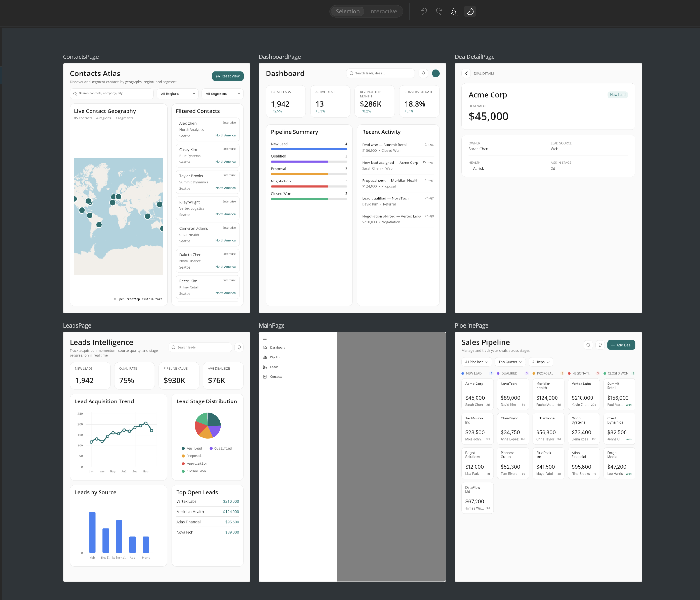Click the Add Deal button
The image size is (700, 600).
click(x=621, y=345)
